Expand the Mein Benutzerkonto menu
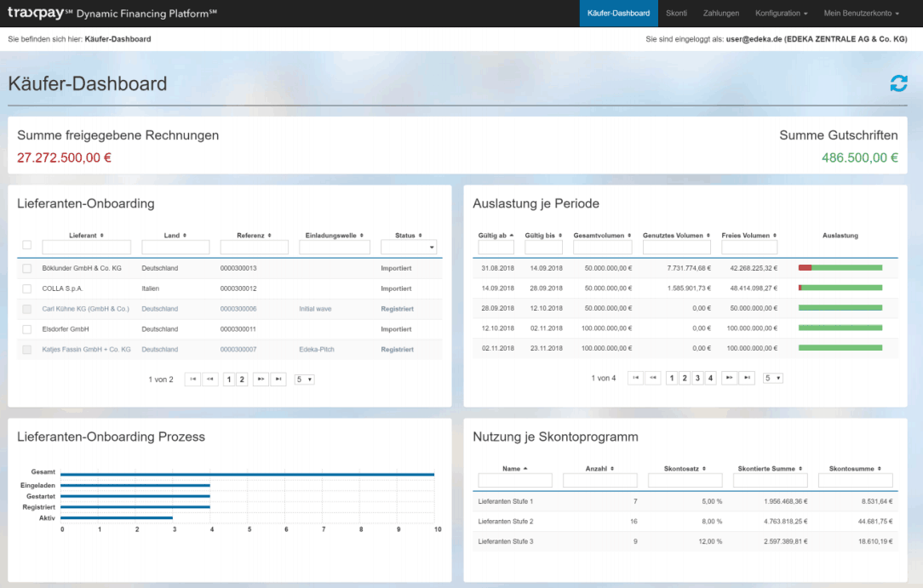Viewport: 923px width, 588px height. 861,13
